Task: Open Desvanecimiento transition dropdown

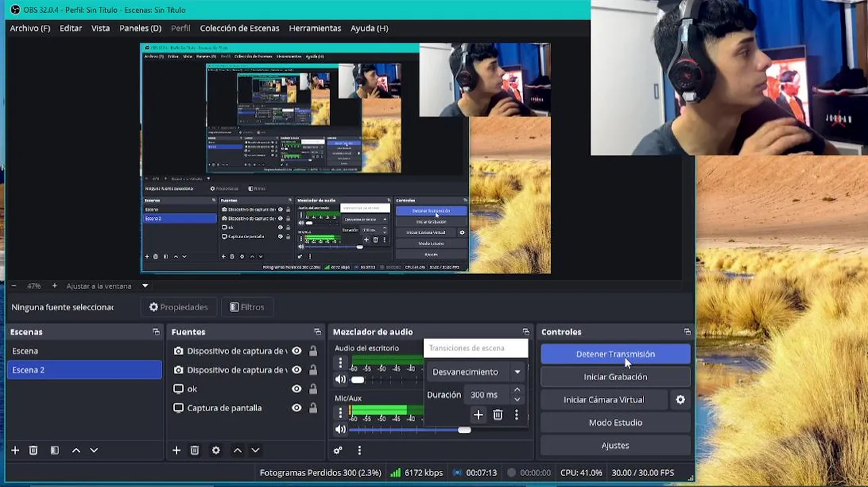Action: click(476, 372)
